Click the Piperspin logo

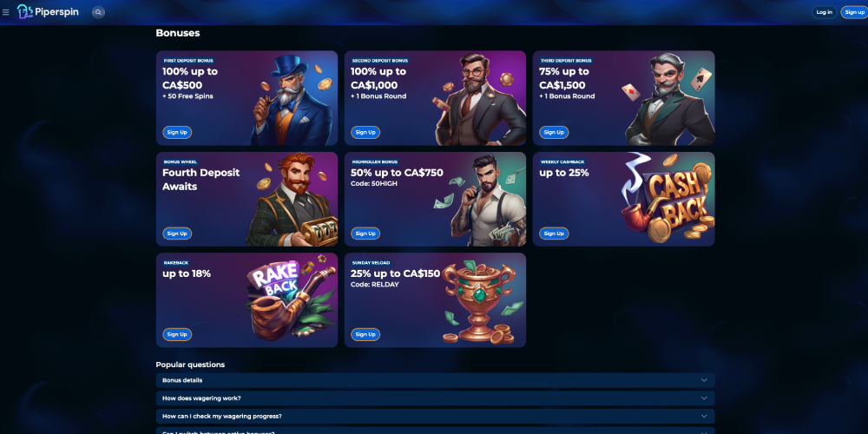[x=48, y=11]
